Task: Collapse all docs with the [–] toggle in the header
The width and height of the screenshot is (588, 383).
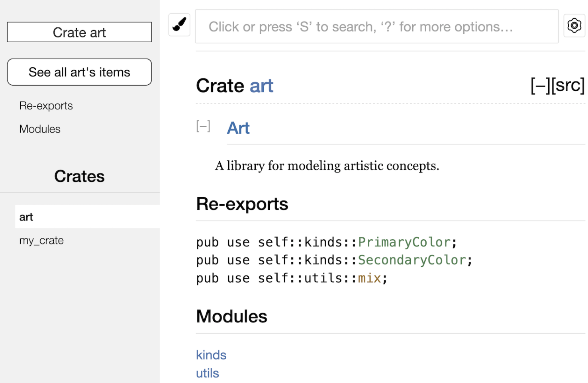Action: point(540,85)
